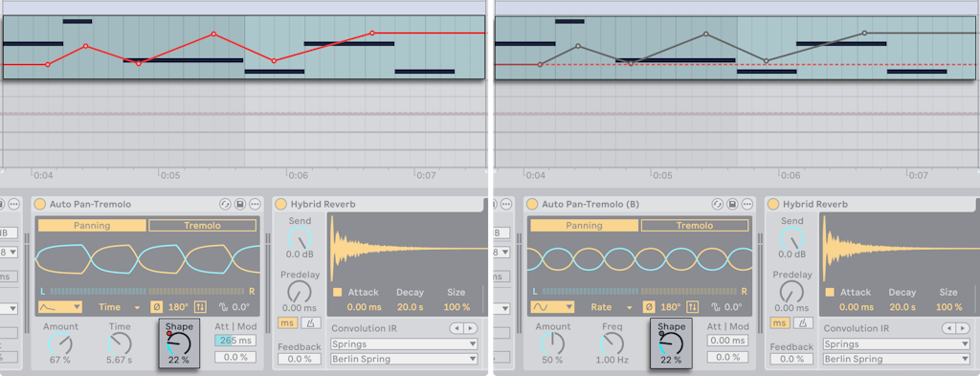This screenshot has width=980, height=376.
Task: Click Feedback 0.0 % field beside Auto Pan-Tremolo
Action: pos(300,359)
